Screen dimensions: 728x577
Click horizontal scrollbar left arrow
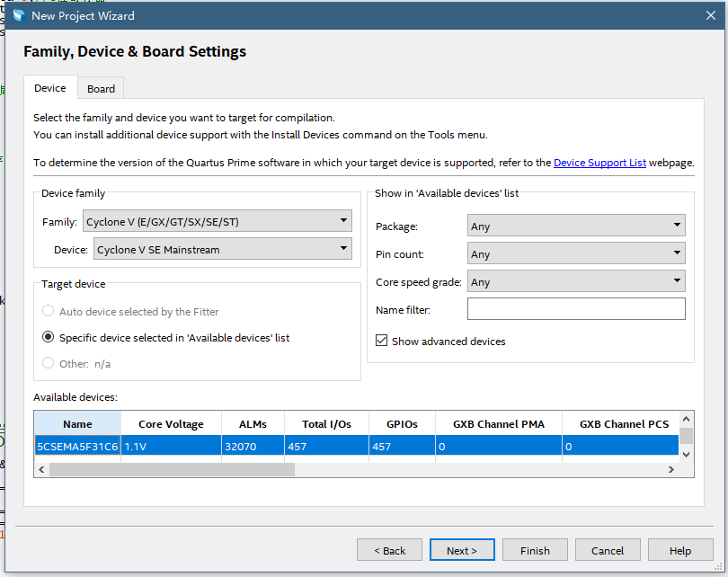click(42, 469)
